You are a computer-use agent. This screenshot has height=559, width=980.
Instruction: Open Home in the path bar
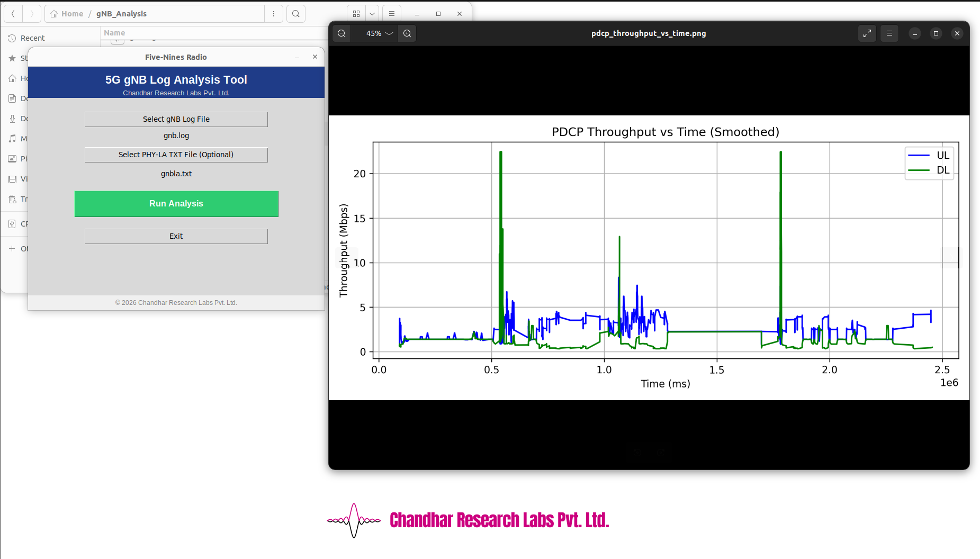(67, 14)
